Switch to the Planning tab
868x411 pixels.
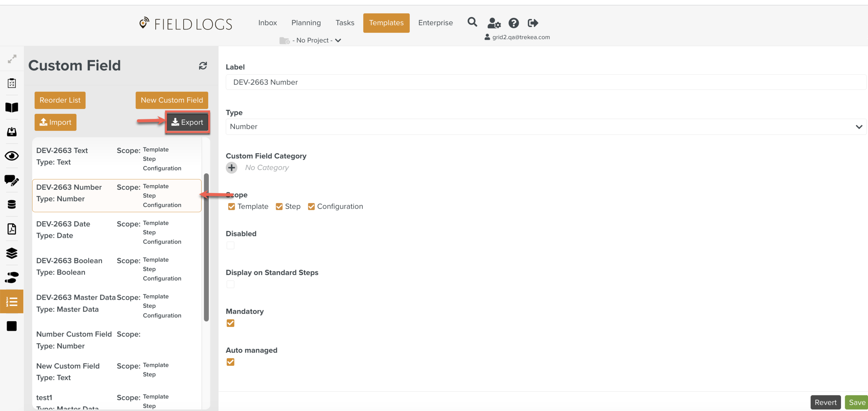click(x=306, y=23)
